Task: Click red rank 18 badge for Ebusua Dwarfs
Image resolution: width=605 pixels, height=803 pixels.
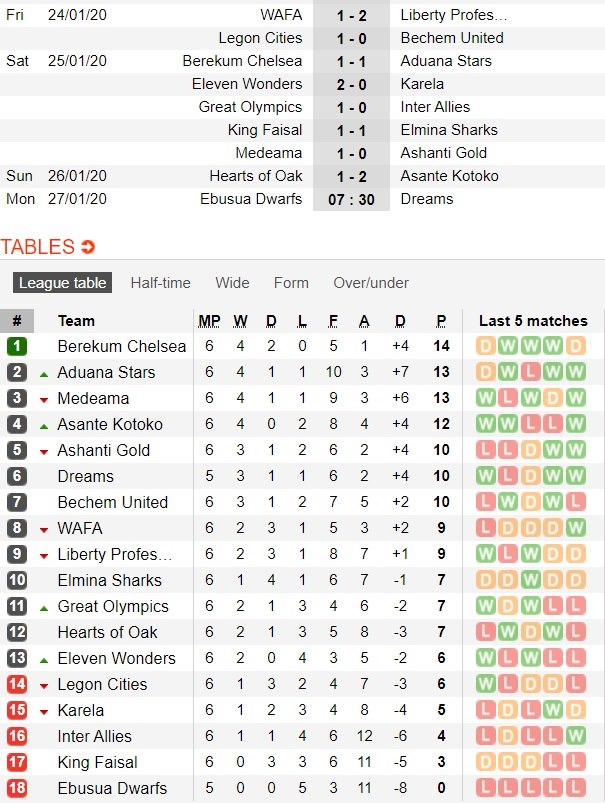Action: tap(17, 788)
